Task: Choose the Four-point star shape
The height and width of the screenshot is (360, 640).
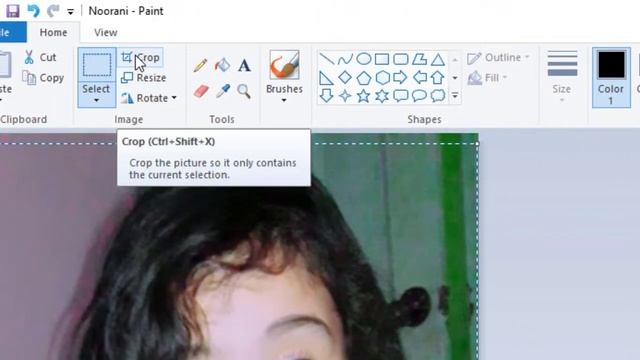Action: (345, 96)
